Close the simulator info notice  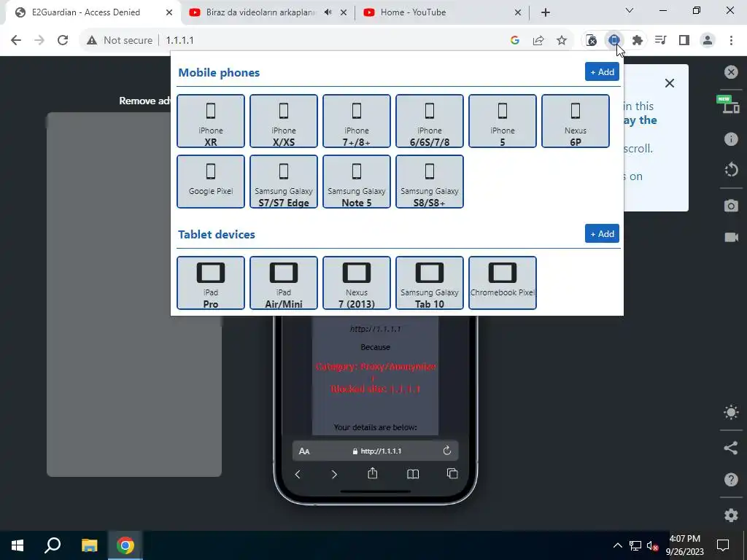670,83
